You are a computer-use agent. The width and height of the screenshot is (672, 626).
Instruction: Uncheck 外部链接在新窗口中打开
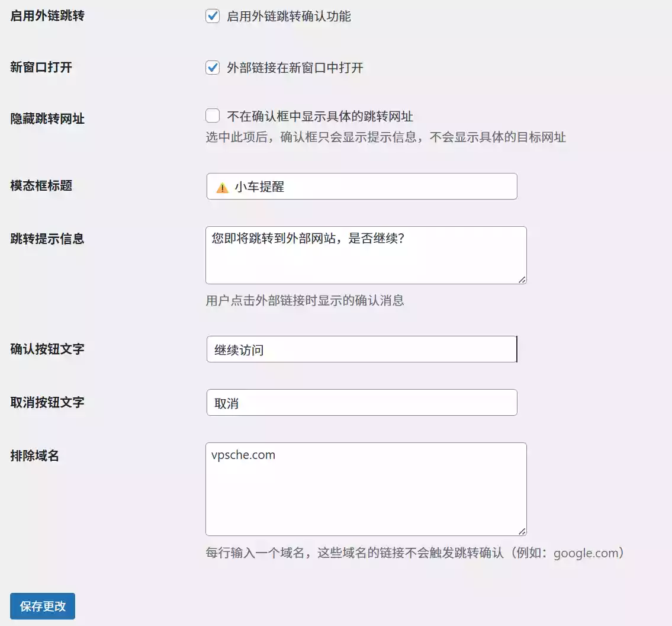pyautogui.click(x=213, y=68)
